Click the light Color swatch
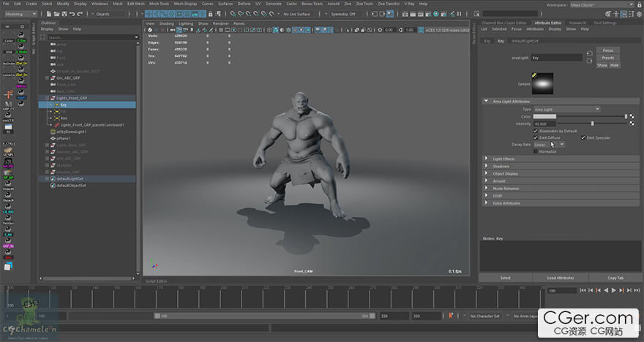644x342 pixels. pos(544,116)
